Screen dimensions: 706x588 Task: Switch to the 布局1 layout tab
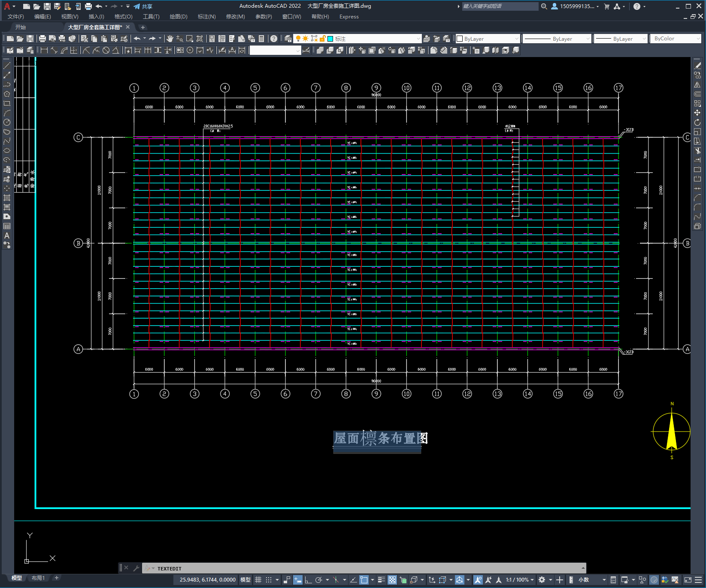(38, 578)
